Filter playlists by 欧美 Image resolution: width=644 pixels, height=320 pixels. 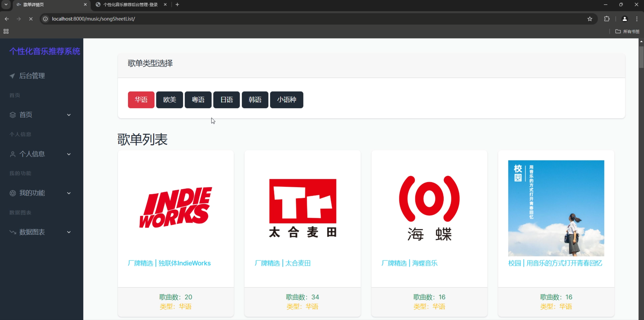click(x=170, y=100)
